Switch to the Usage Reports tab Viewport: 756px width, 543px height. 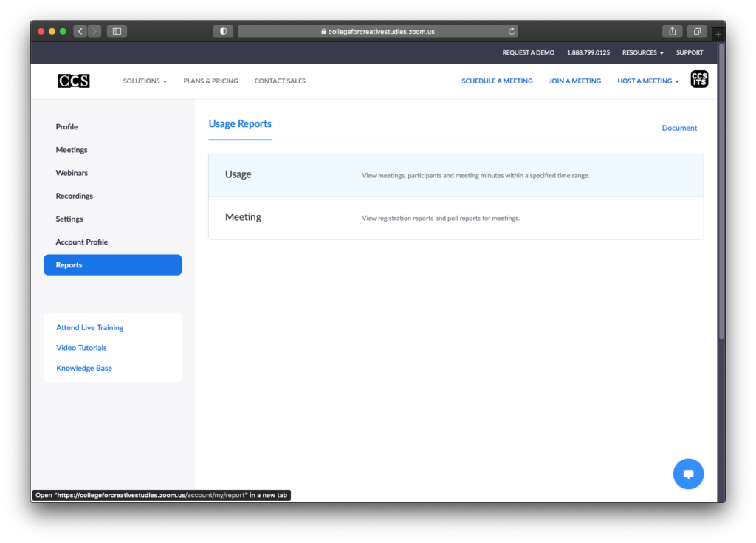tap(240, 124)
